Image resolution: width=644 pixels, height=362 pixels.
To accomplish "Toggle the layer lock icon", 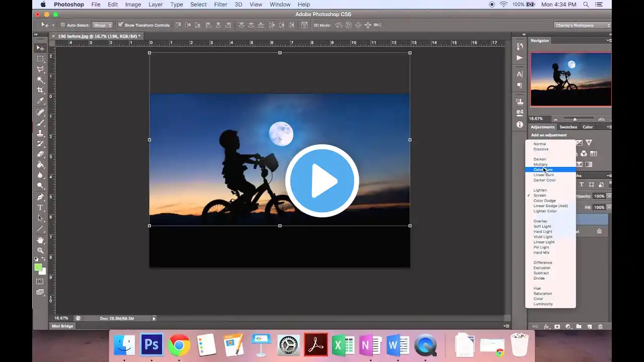I will point(599,231).
